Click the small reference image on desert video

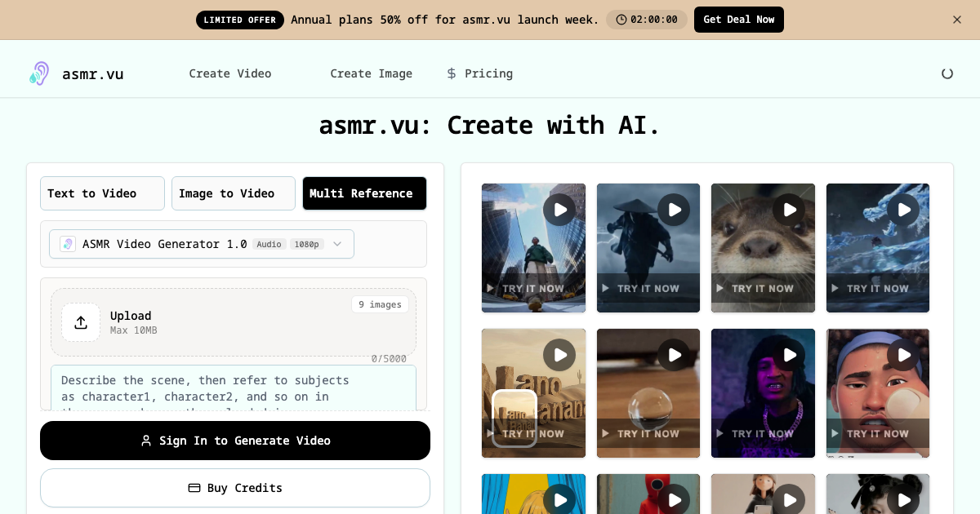coord(514,418)
